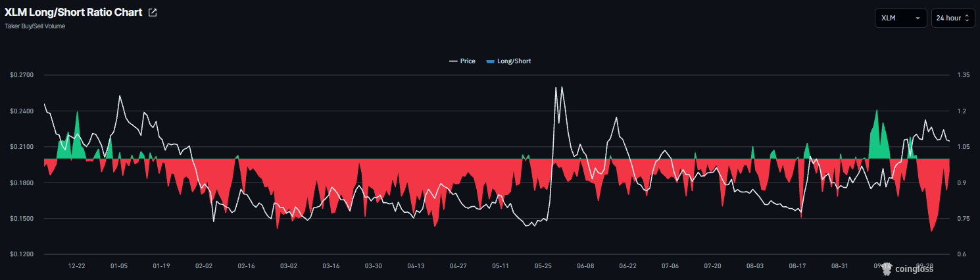
Task: Click the 04-13 date label
Action: point(416,266)
